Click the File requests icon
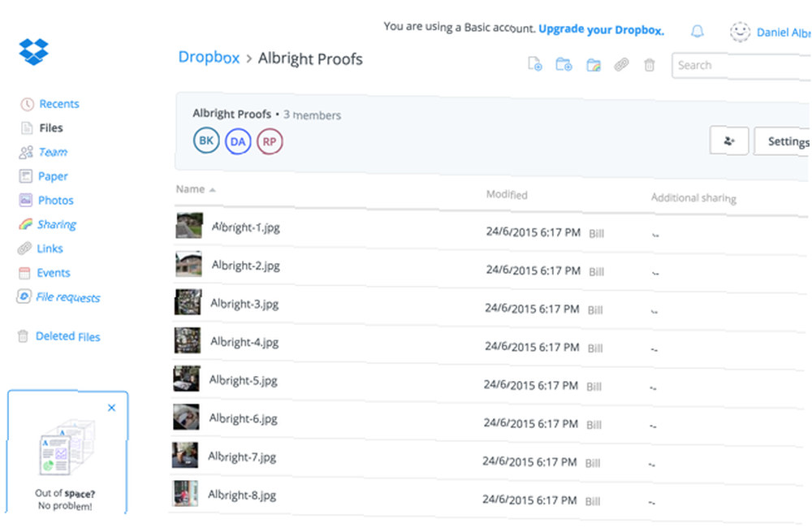Image resolution: width=812 pixels, height=528 pixels. tap(24, 296)
